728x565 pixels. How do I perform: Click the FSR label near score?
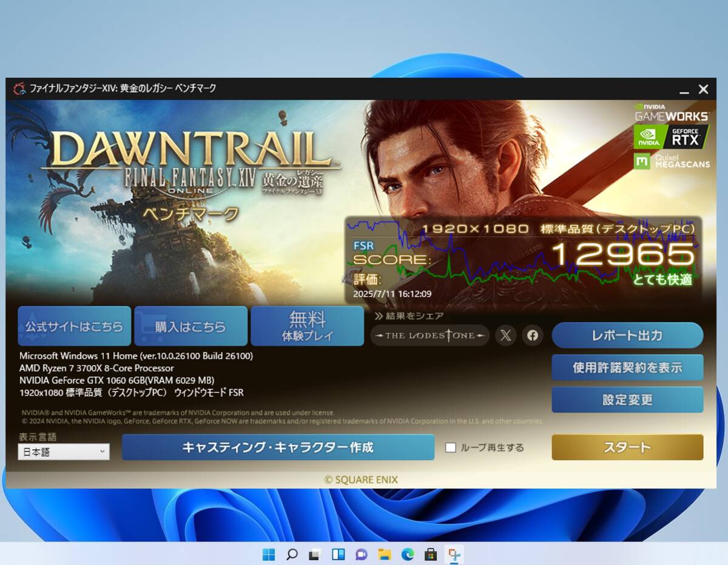[x=363, y=246]
